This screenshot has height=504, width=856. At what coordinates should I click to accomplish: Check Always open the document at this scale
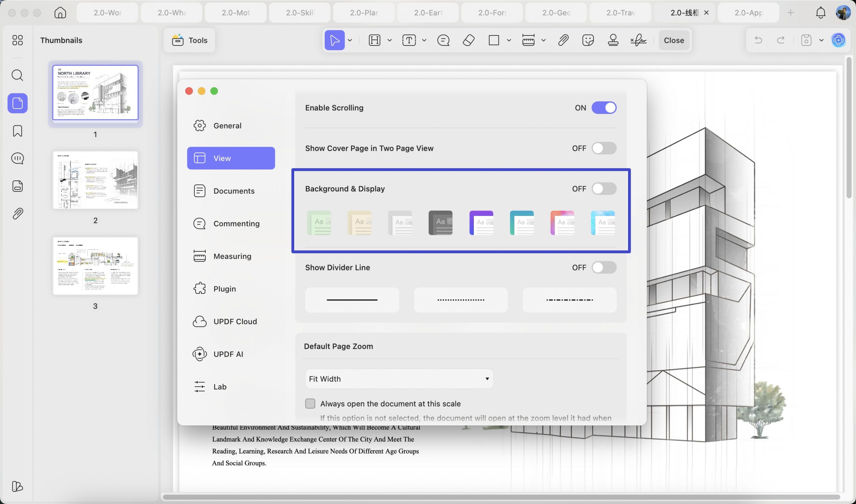point(310,403)
